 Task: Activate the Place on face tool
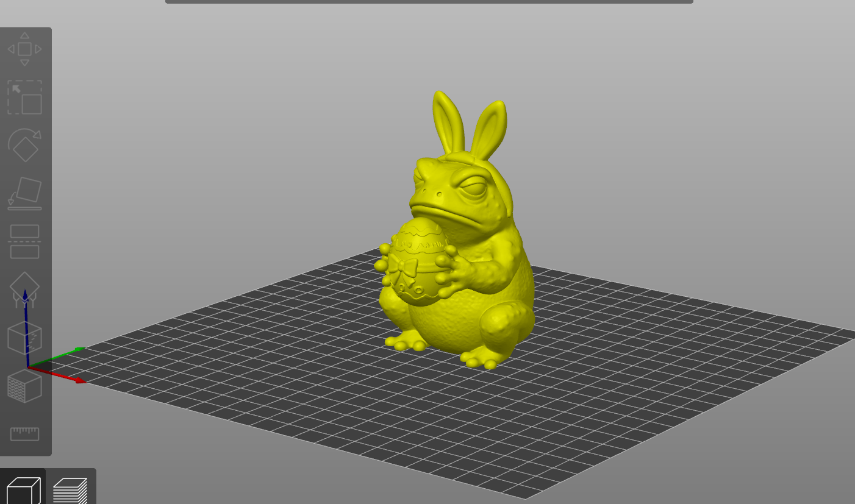tap(24, 192)
